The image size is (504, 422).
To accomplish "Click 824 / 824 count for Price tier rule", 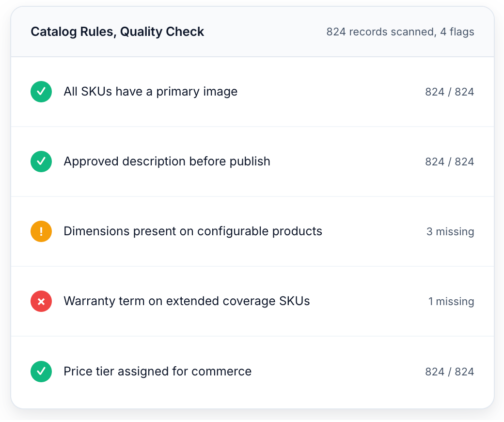I will pos(449,372).
